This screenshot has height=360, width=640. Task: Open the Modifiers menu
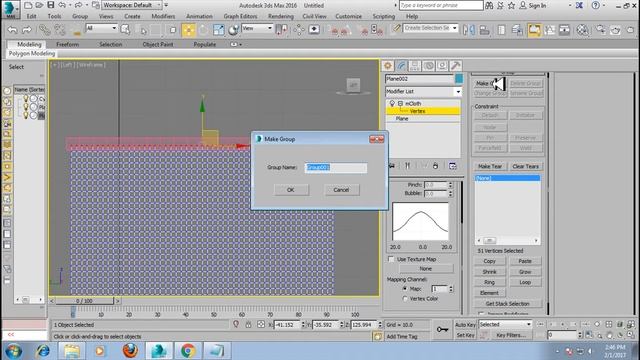pyautogui.click(x=163, y=16)
